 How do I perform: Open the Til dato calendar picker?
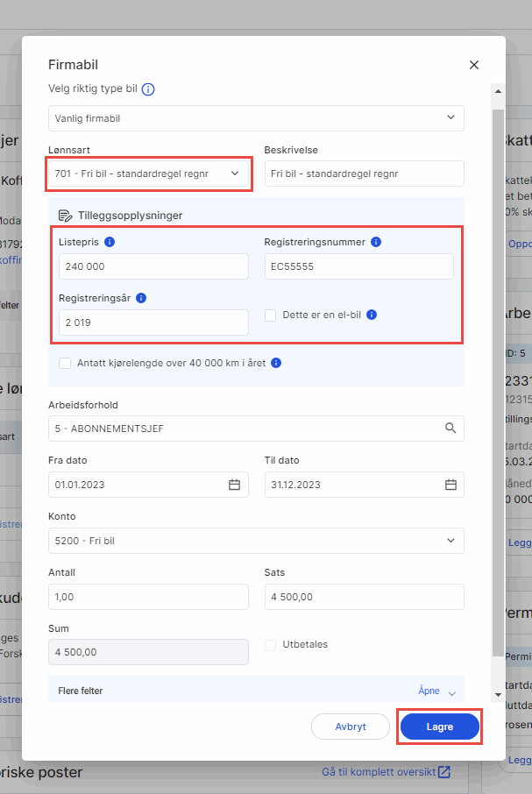click(450, 485)
